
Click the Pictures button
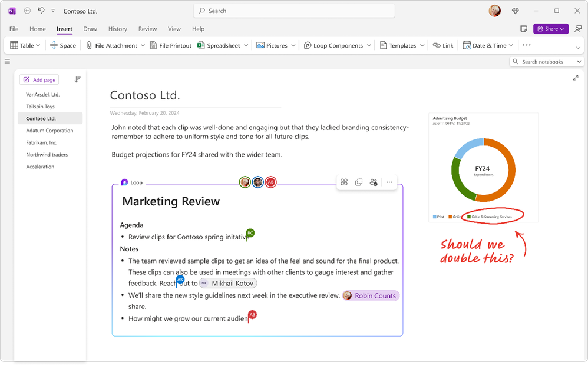click(272, 45)
